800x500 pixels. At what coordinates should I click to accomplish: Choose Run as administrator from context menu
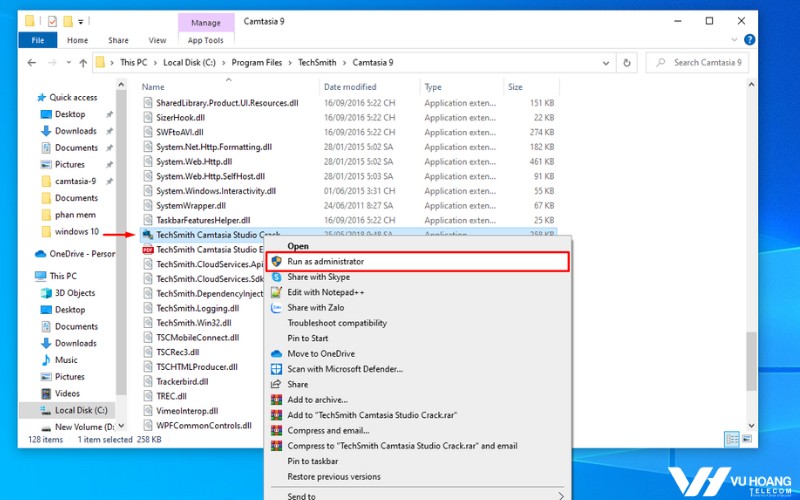click(x=417, y=261)
